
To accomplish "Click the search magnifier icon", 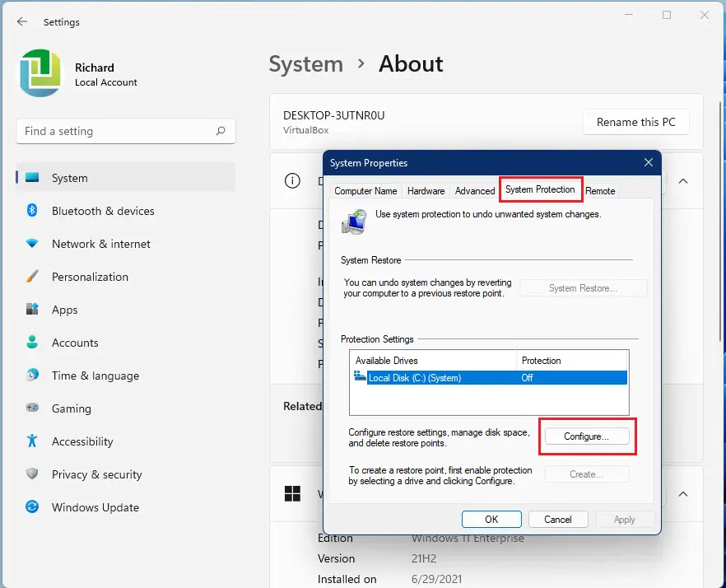I will click(221, 131).
